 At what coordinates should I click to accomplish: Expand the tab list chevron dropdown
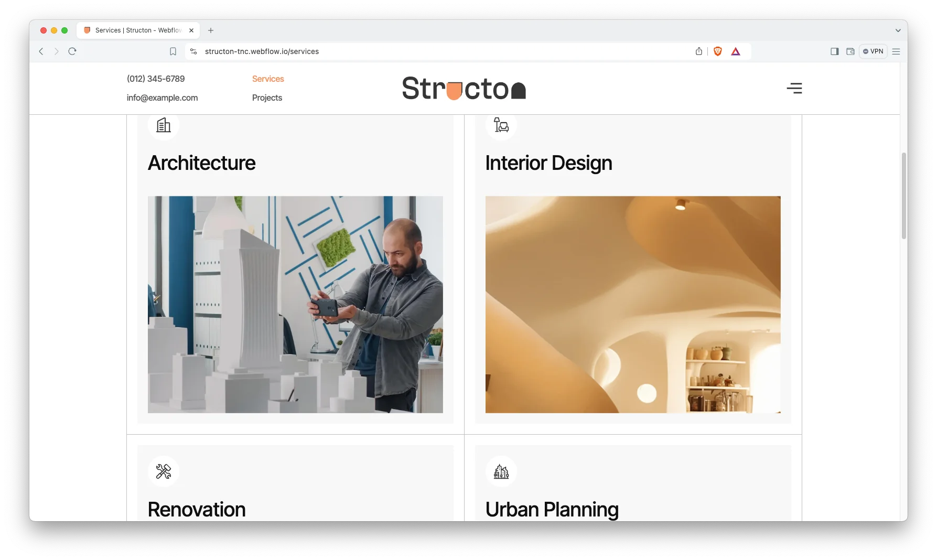coord(898,30)
